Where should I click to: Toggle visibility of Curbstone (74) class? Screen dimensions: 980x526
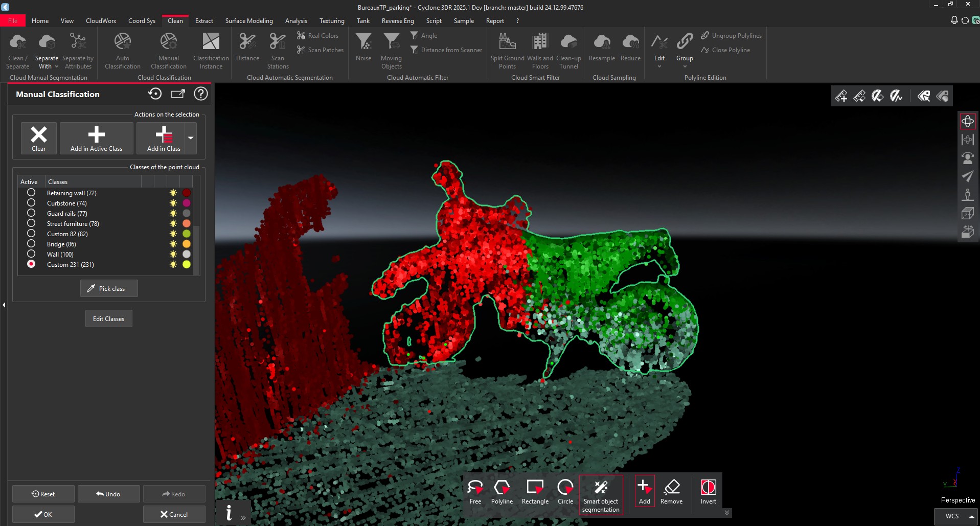173,203
